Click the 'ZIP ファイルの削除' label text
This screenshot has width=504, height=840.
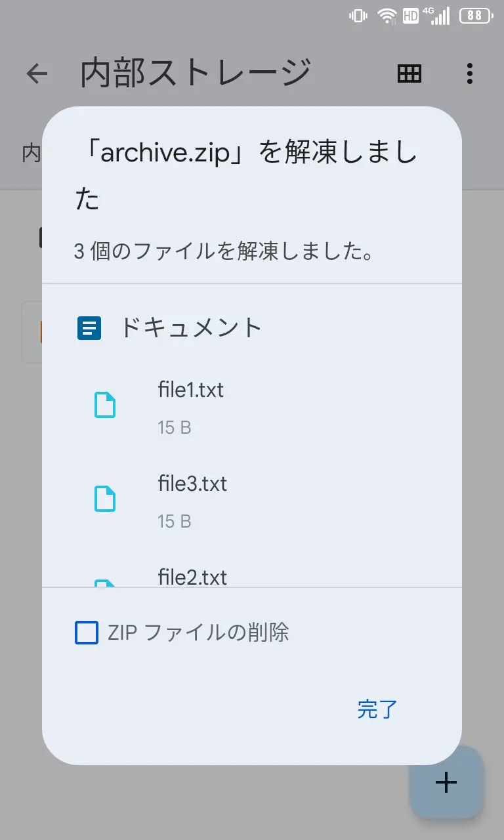point(198,633)
